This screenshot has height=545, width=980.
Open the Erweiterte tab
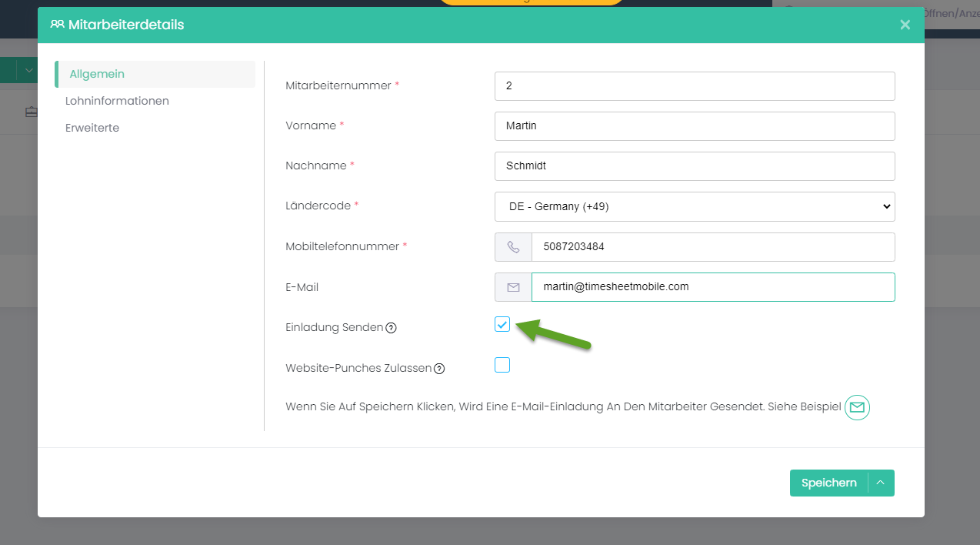pos(92,128)
